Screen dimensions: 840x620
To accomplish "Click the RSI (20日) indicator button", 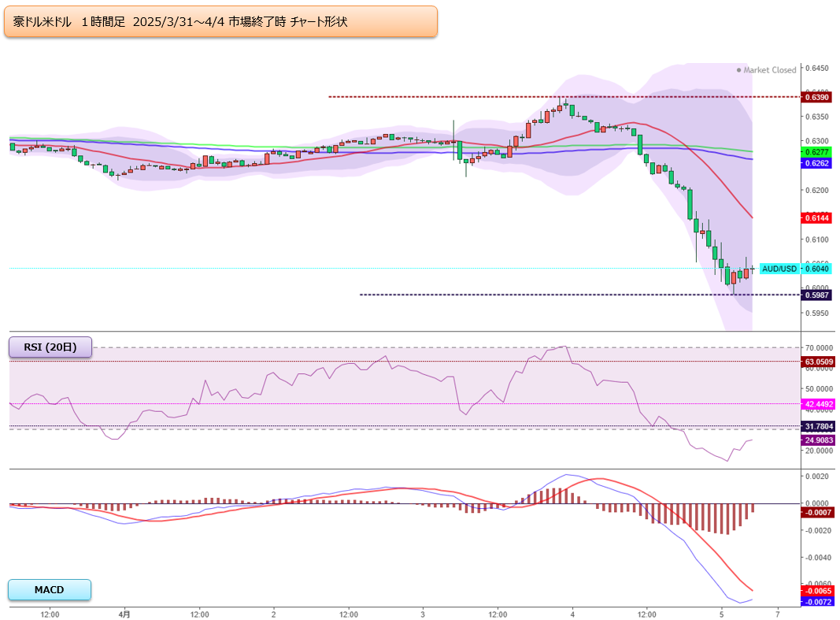I will coord(50,347).
